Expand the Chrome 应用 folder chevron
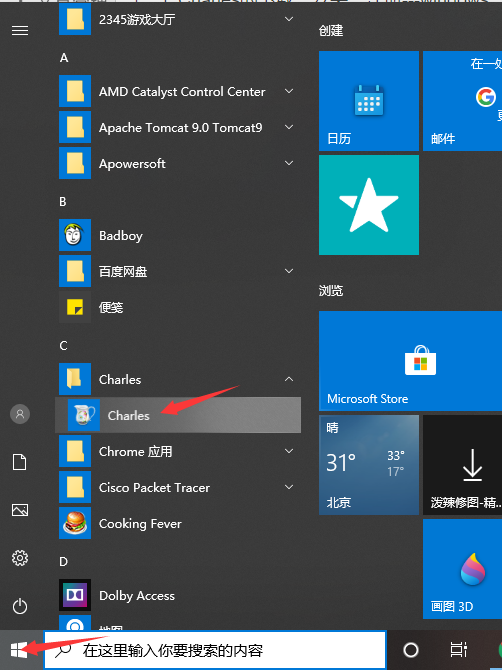 tap(289, 451)
